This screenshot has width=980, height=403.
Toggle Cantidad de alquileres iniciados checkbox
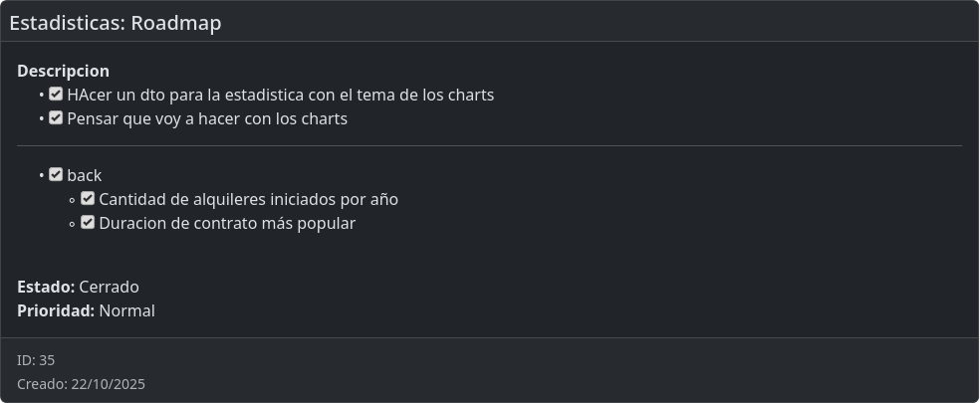[88, 198]
